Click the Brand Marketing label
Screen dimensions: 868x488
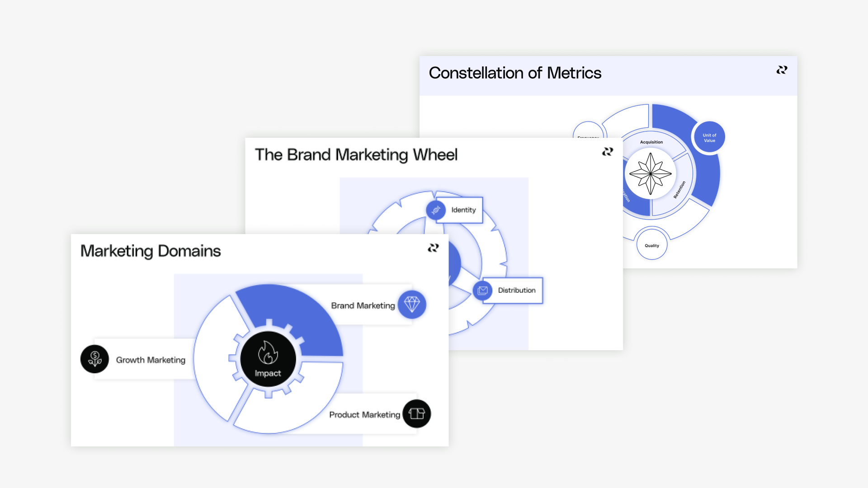point(363,306)
